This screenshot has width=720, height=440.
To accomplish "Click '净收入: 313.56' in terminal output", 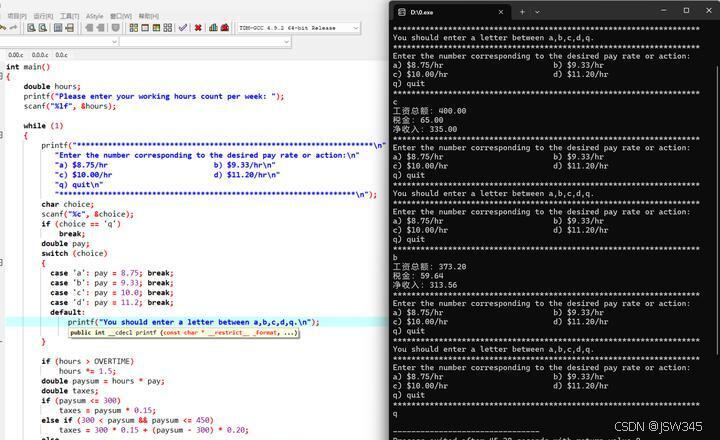I will pos(425,285).
